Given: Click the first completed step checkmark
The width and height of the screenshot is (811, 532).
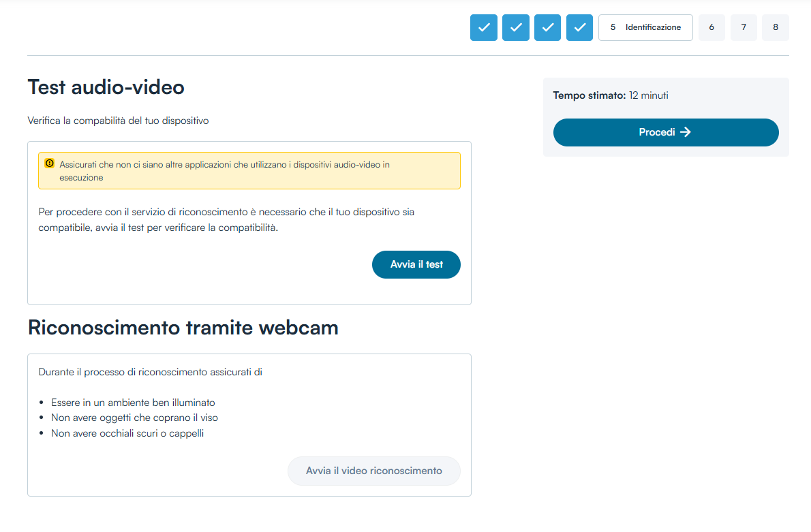Looking at the screenshot, I should 483,27.
